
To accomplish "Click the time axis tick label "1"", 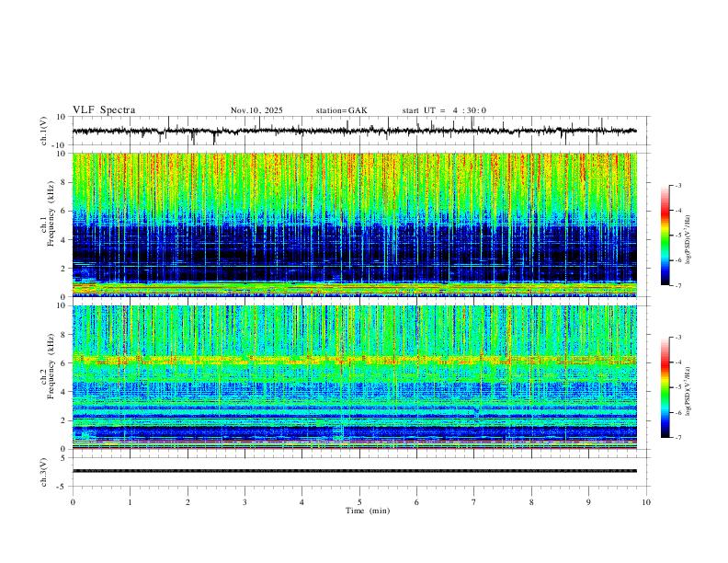I will point(130,502).
